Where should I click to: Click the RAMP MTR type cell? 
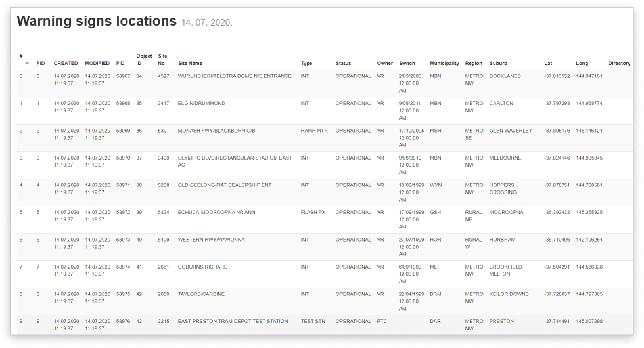314,131
